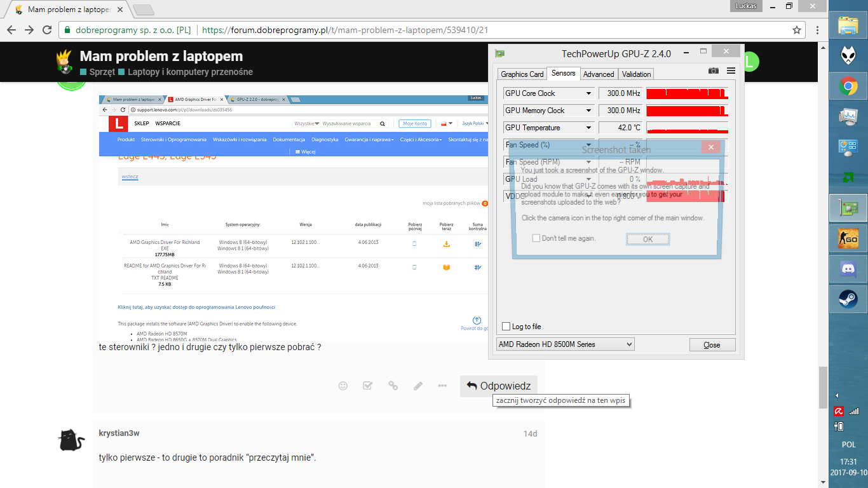The image size is (868, 488).
Task: Edit the post with the pencil icon
Action: (417, 386)
